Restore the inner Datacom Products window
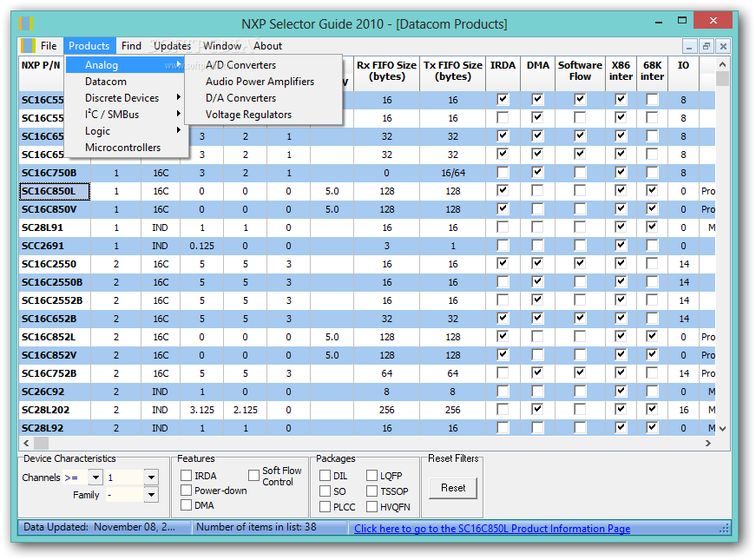Image resolution: width=756 pixels, height=560 pixels. click(707, 46)
